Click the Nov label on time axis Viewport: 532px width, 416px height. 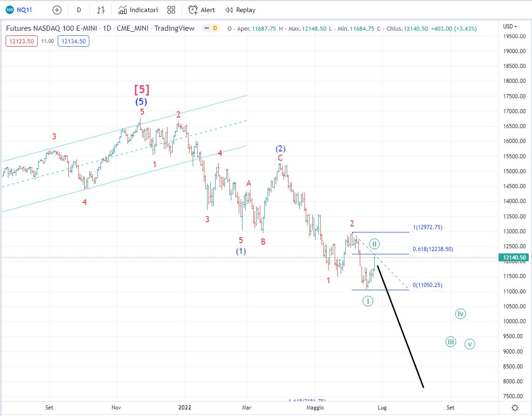click(x=116, y=407)
